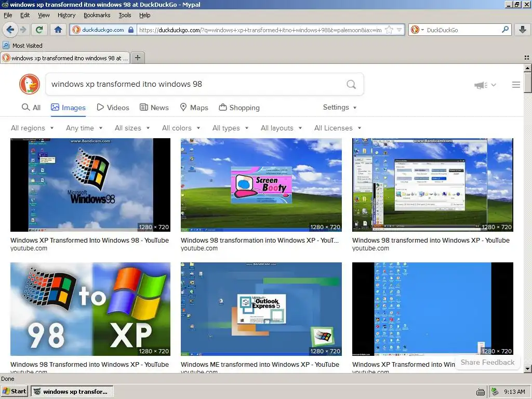Open the Windows 98 logo thumbnail image
Screen dimensions: 532x399
click(x=90, y=185)
